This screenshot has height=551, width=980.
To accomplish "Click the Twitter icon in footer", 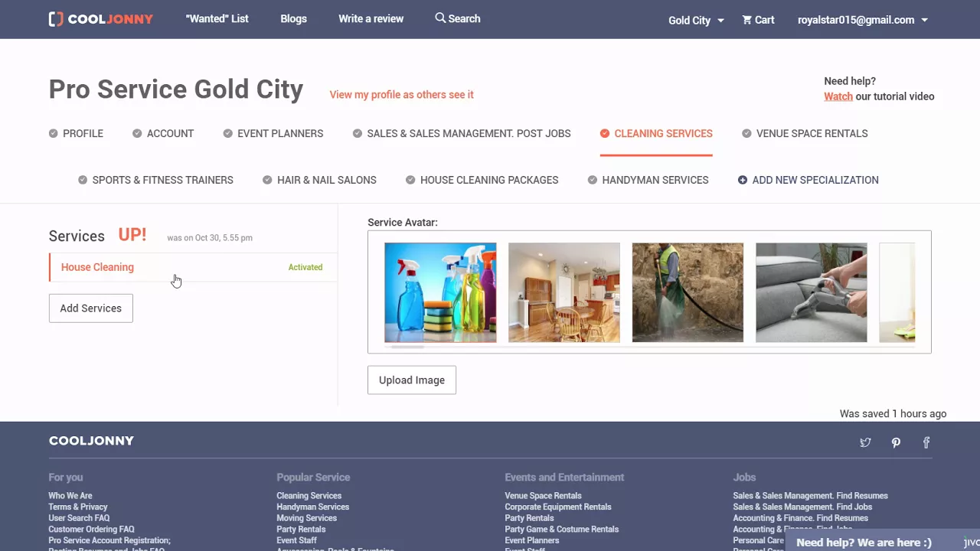I will click(x=865, y=442).
